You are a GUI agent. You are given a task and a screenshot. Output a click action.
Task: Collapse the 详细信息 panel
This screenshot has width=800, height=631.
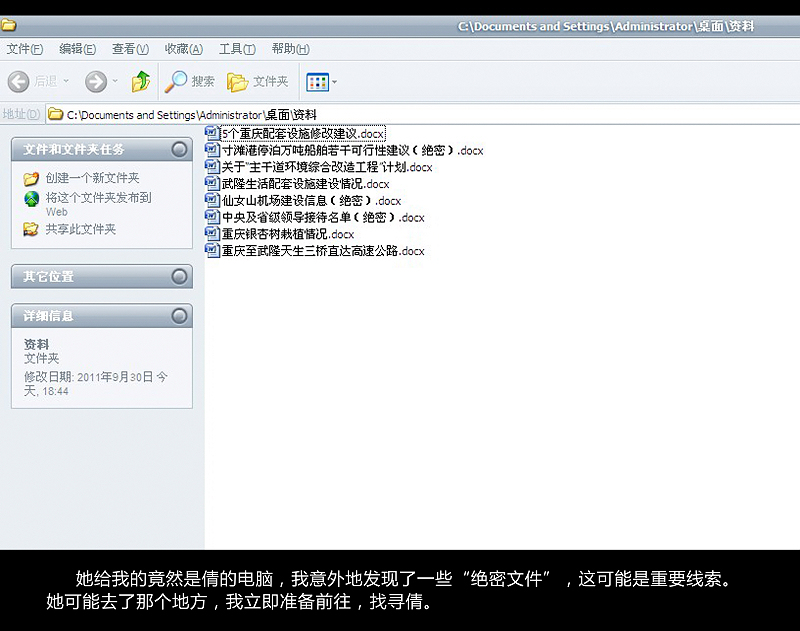(179, 316)
